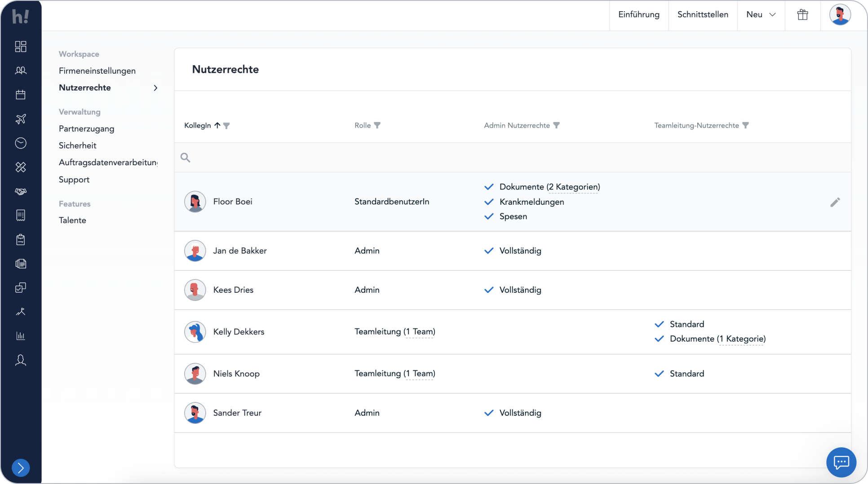This screenshot has width=868, height=484.
Task: Open the calendar icon in left sidebar
Action: point(21,95)
